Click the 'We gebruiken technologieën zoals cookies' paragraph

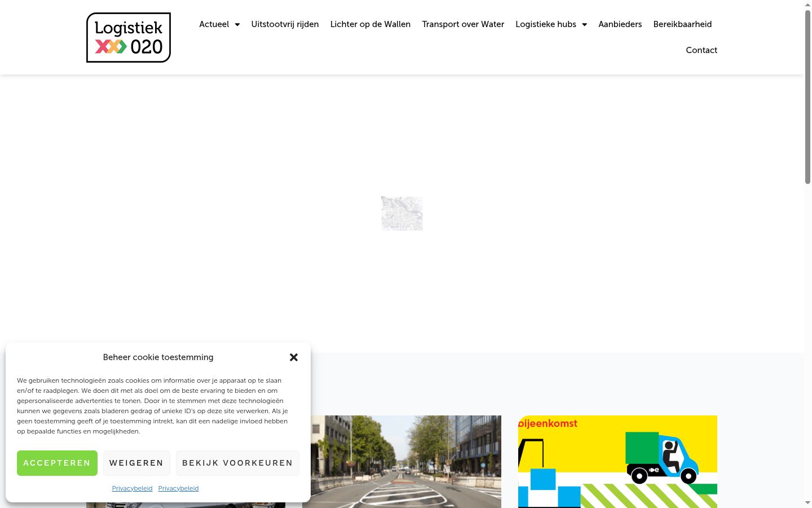click(152, 406)
